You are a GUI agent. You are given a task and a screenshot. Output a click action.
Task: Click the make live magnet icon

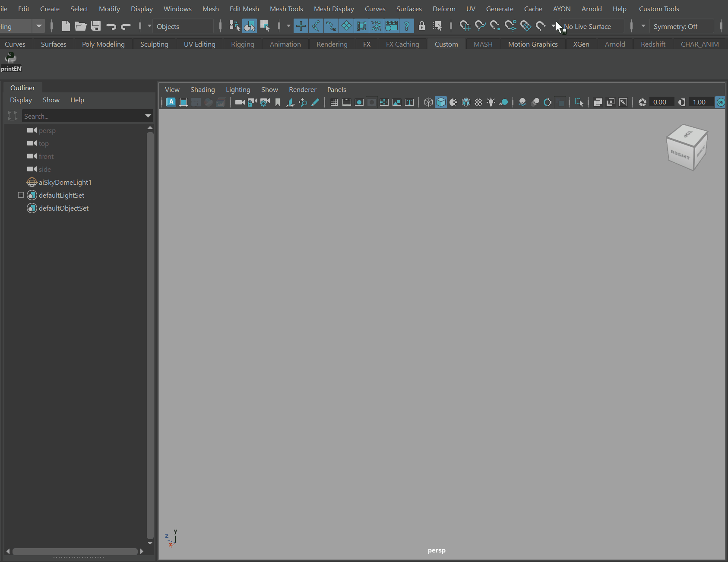(541, 26)
